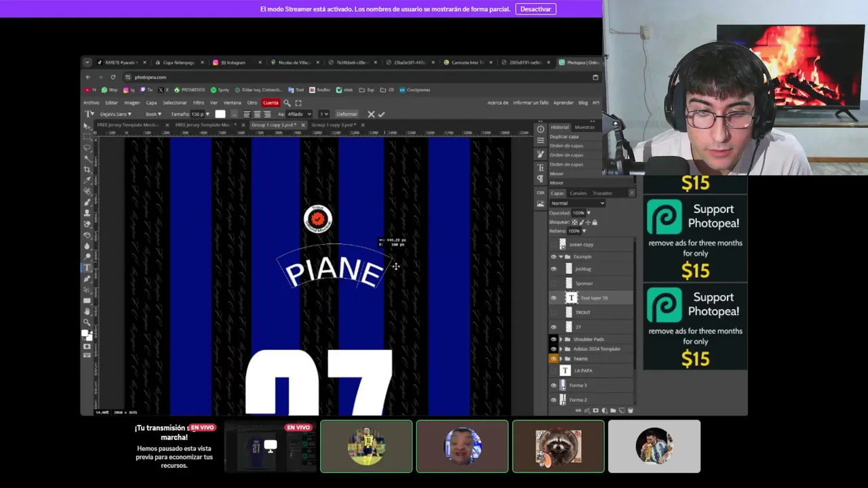Viewport: 868px width, 488px height.
Task: Click the white text color swatch
Action: point(220,114)
